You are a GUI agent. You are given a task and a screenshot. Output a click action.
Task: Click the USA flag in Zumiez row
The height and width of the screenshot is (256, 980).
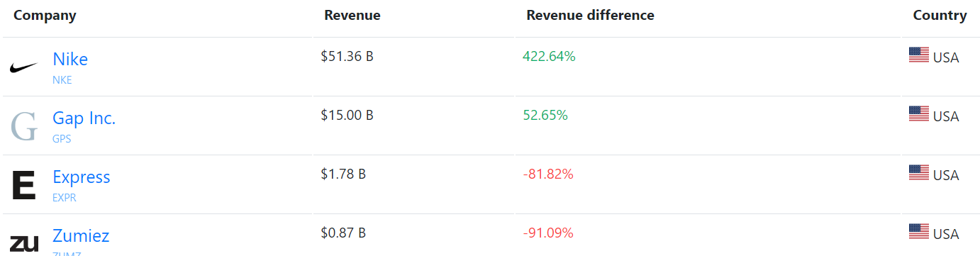click(919, 232)
